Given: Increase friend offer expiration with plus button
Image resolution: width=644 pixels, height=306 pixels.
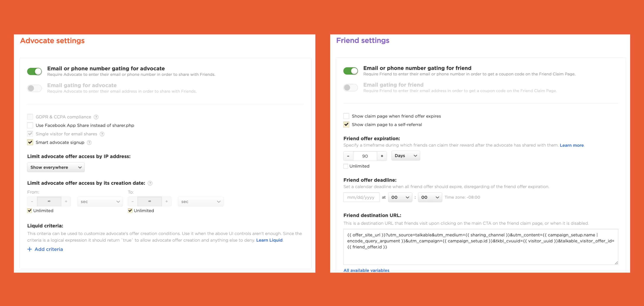Looking at the screenshot, I should coord(382,156).
